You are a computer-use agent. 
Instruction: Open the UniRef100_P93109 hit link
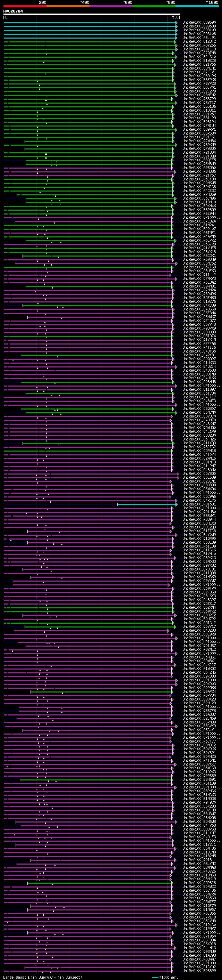[199, 30]
